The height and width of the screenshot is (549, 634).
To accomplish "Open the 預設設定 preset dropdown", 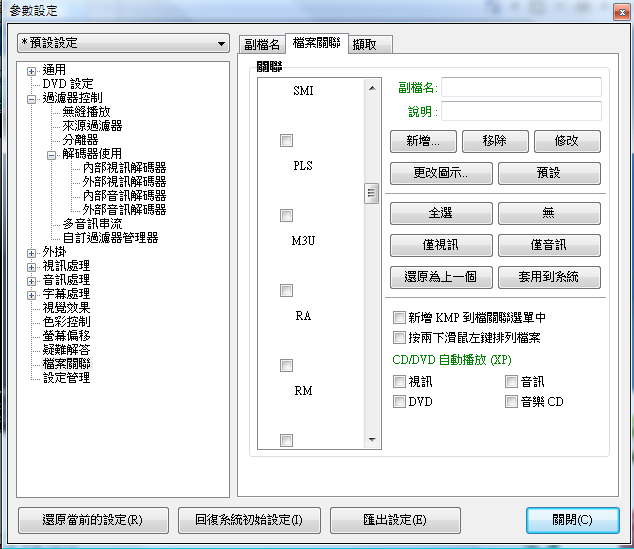I will pyautogui.click(x=123, y=44).
